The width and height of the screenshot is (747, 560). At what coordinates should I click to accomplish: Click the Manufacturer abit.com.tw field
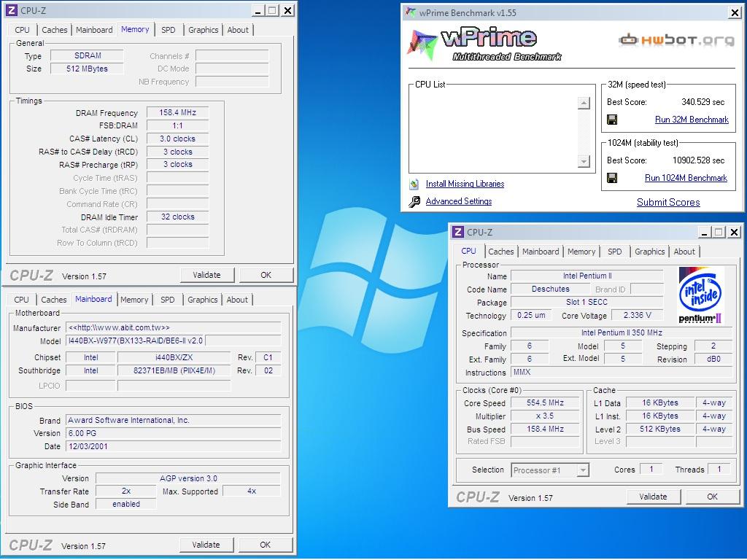pos(174,327)
